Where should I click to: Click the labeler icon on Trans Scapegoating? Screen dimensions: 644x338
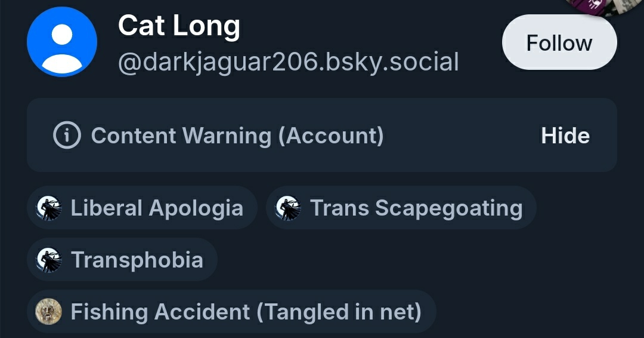tap(288, 208)
